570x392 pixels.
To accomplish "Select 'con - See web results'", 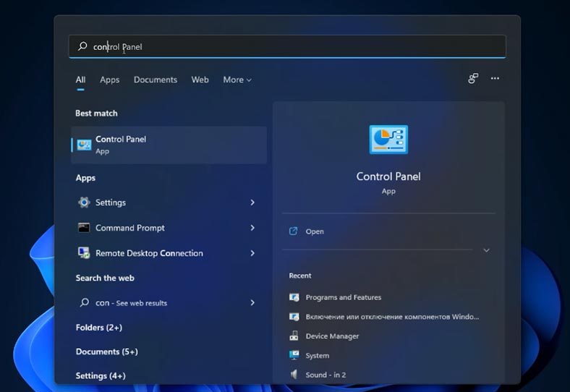I will click(x=169, y=303).
